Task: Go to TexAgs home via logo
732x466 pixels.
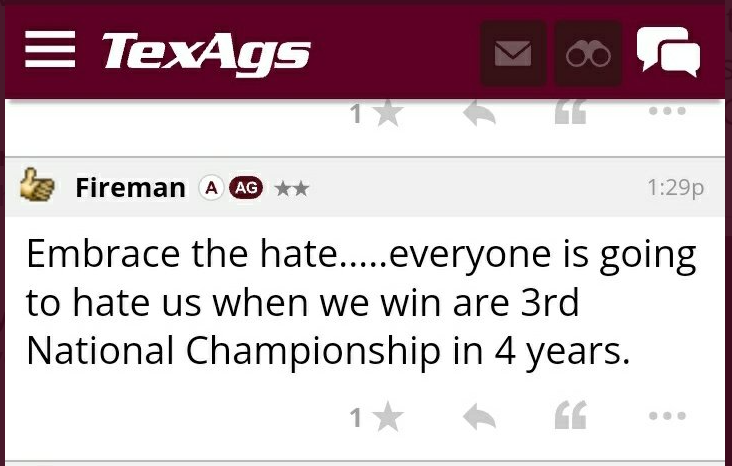Action: tap(206, 50)
